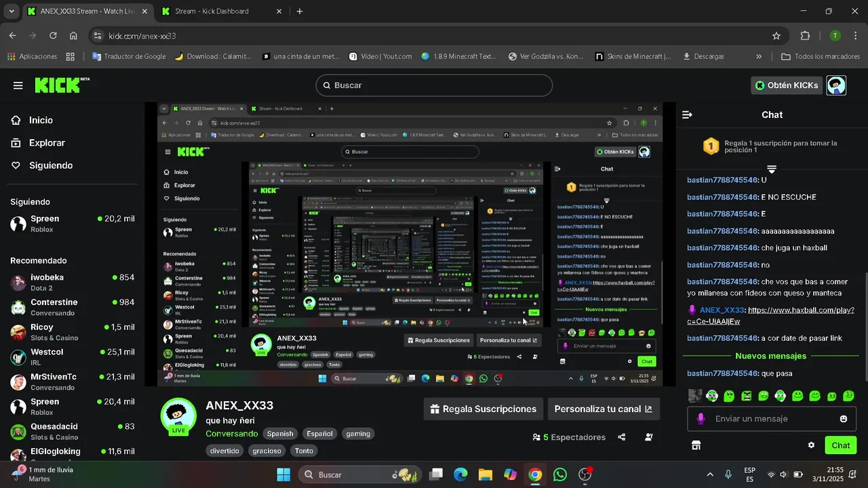Share the stream via share icon

point(622,437)
